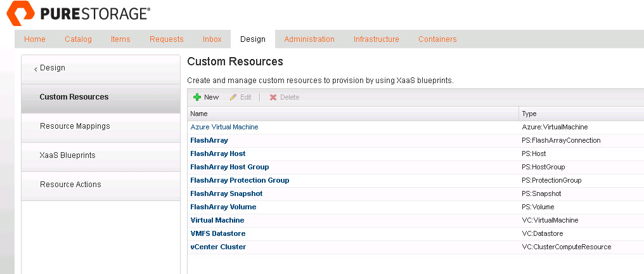Select the PS:Volume type cell
Screen dimensions: 644x274
click(x=538, y=207)
